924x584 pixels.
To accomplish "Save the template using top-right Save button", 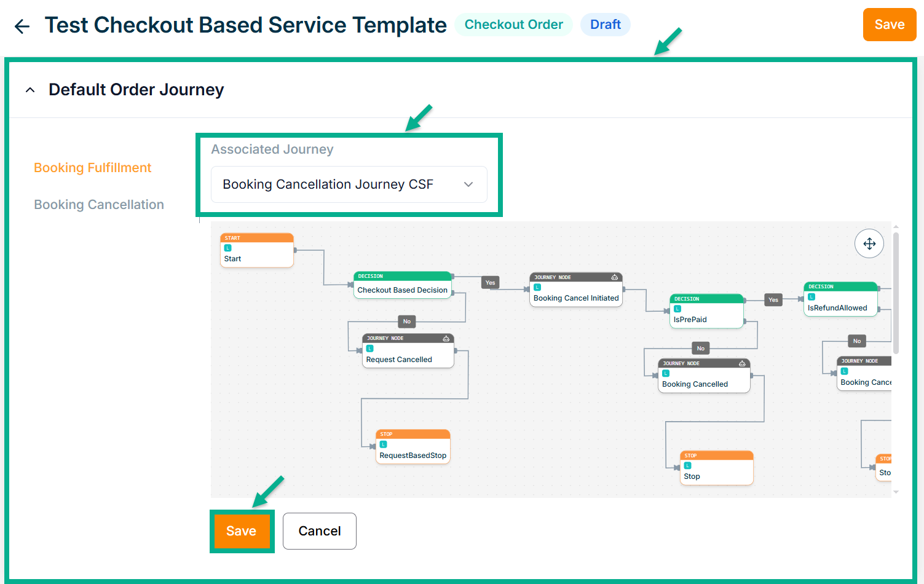I will click(x=889, y=25).
